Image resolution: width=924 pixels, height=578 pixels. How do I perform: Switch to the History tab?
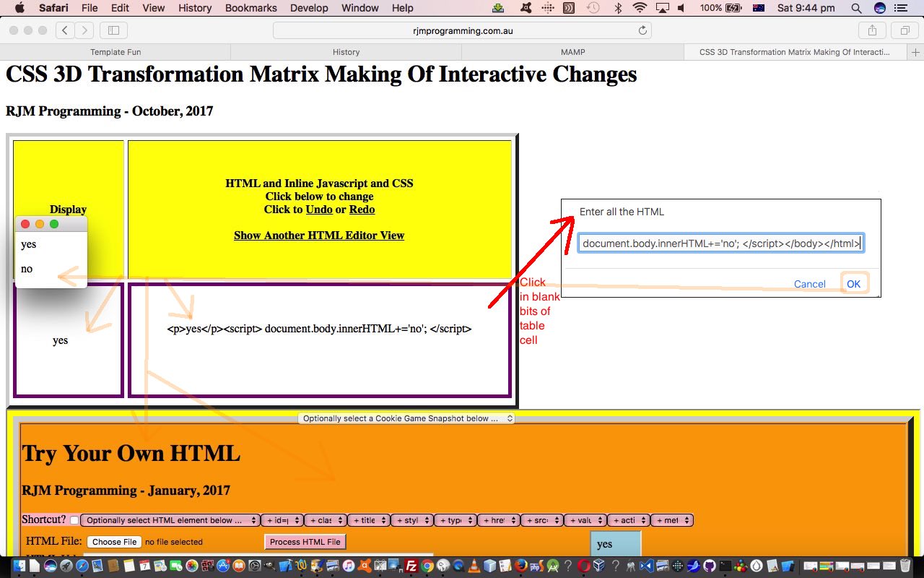pos(346,52)
